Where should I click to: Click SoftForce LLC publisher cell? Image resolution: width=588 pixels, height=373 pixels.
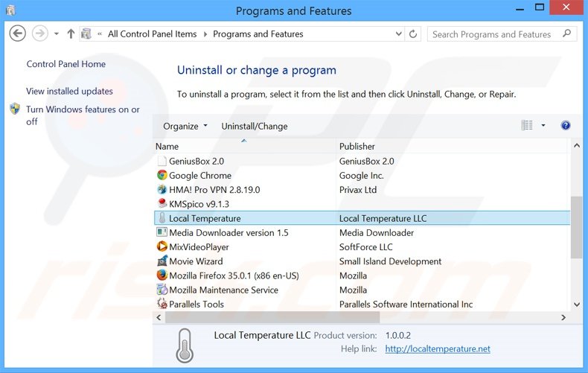coord(366,247)
